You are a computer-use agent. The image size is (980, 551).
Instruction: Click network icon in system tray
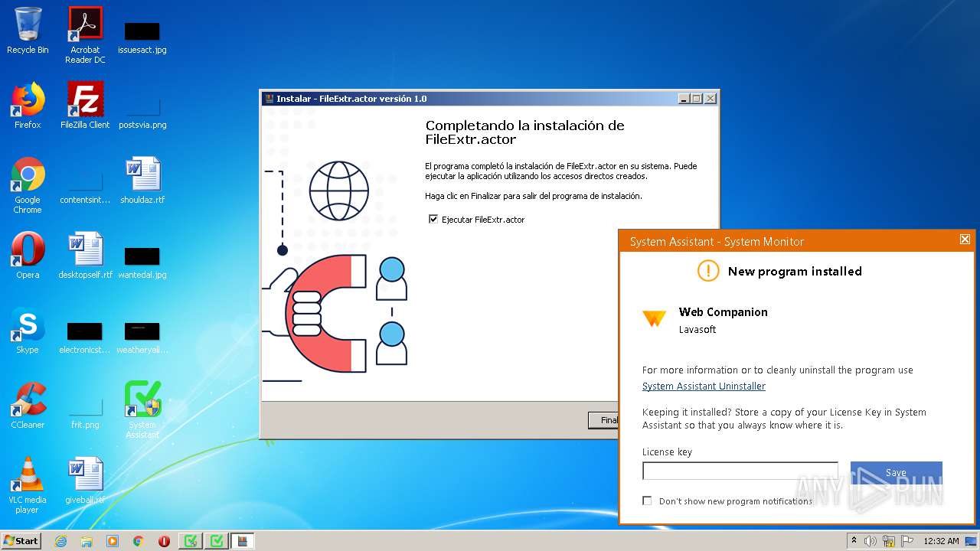[889, 541]
